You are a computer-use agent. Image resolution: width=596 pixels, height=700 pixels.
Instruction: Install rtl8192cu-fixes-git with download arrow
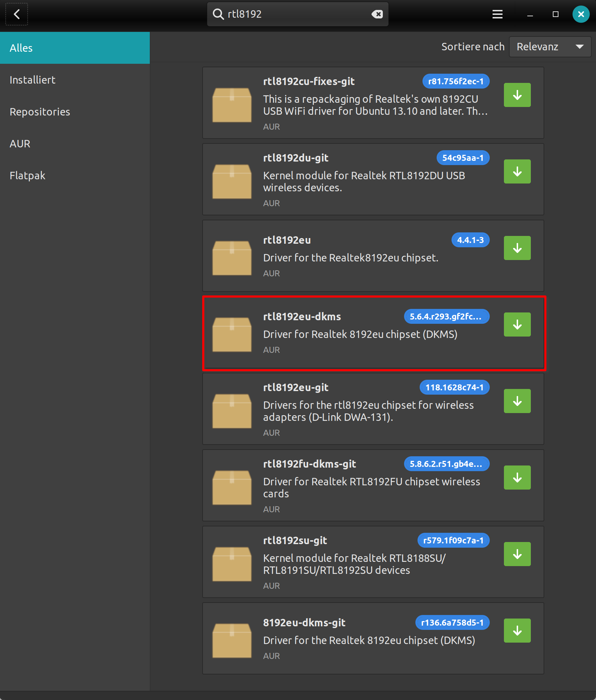(x=517, y=95)
